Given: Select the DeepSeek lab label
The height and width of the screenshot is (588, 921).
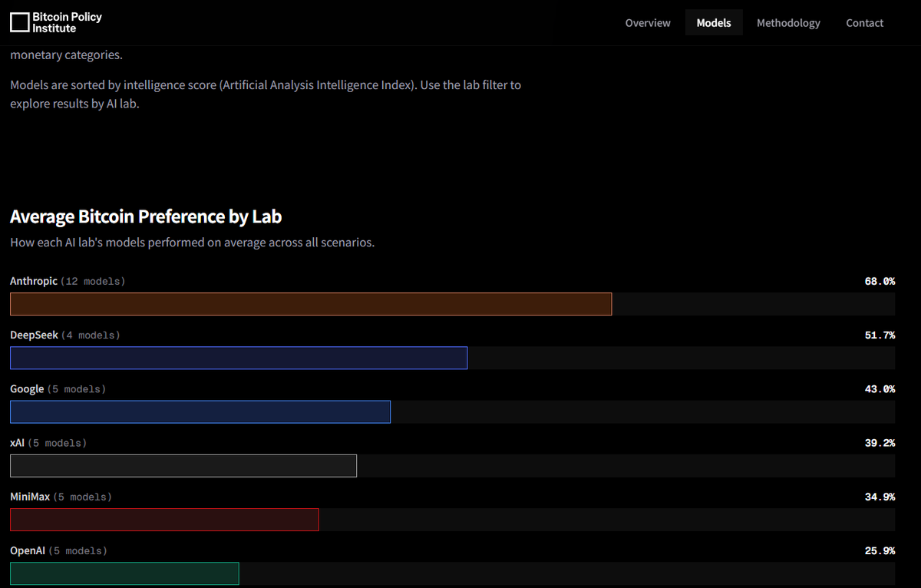Looking at the screenshot, I should pyautogui.click(x=34, y=335).
